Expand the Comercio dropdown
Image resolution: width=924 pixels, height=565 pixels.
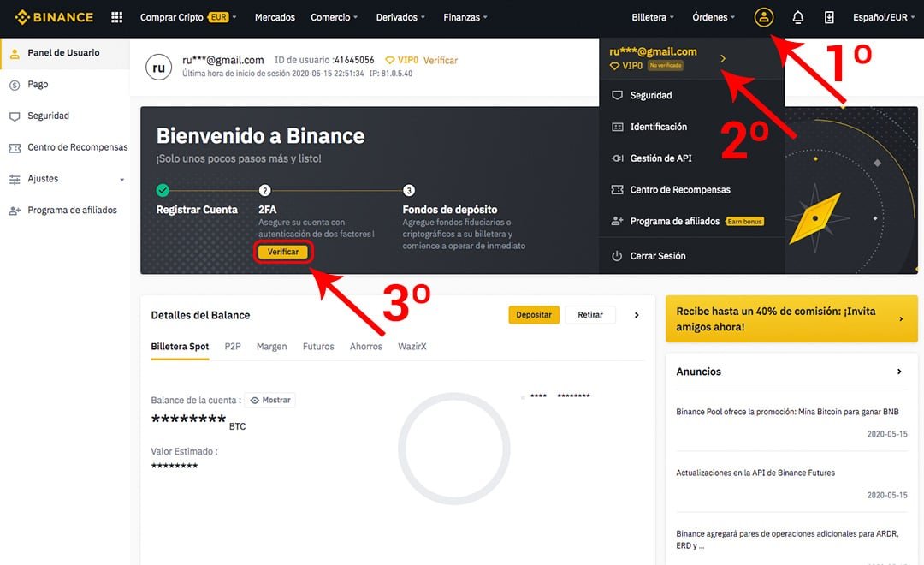click(x=335, y=17)
